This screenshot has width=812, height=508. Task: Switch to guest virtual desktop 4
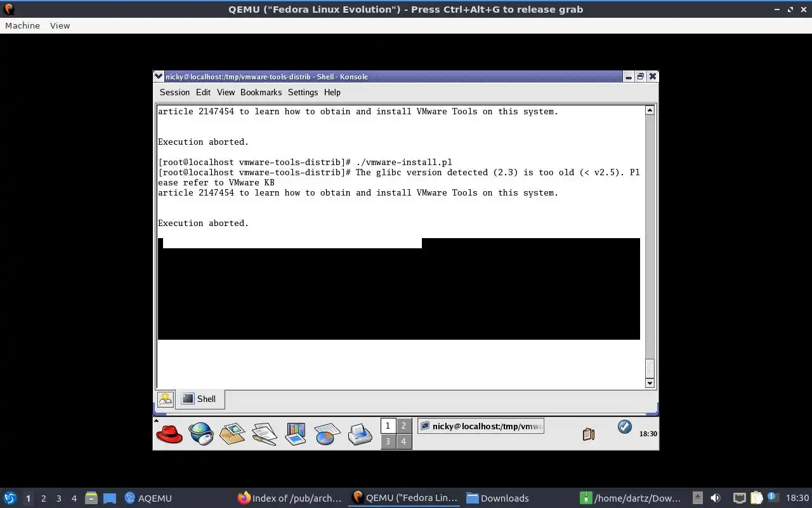[403, 441]
